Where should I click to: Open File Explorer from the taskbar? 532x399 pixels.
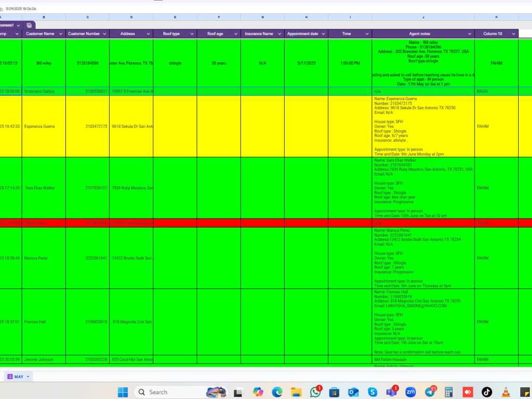[x=296, y=392]
